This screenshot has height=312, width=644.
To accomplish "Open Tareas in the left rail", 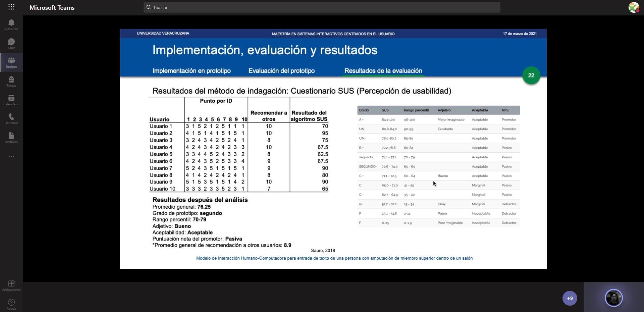I will pos(11,81).
